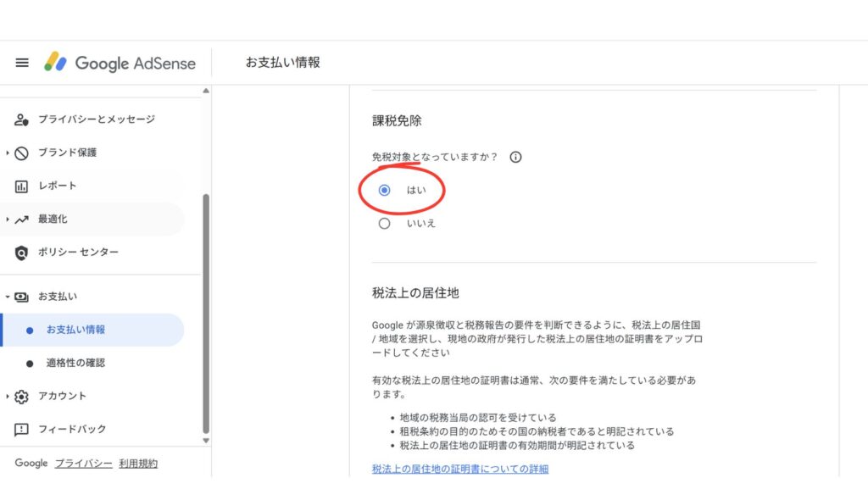Select the いいえ radio button

tap(384, 224)
